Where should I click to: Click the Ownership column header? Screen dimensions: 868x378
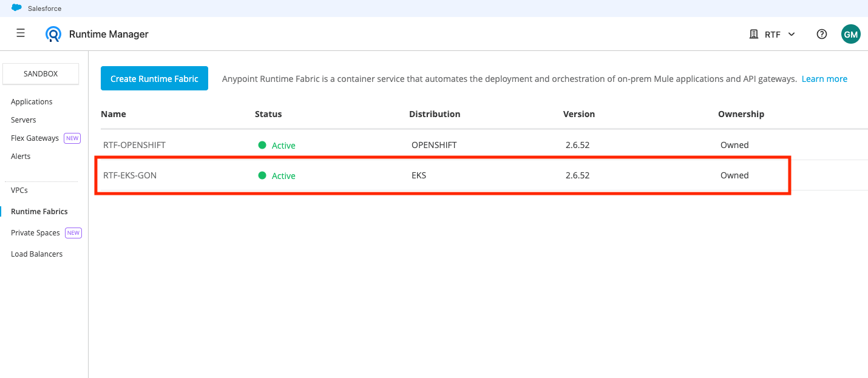click(x=741, y=114)
